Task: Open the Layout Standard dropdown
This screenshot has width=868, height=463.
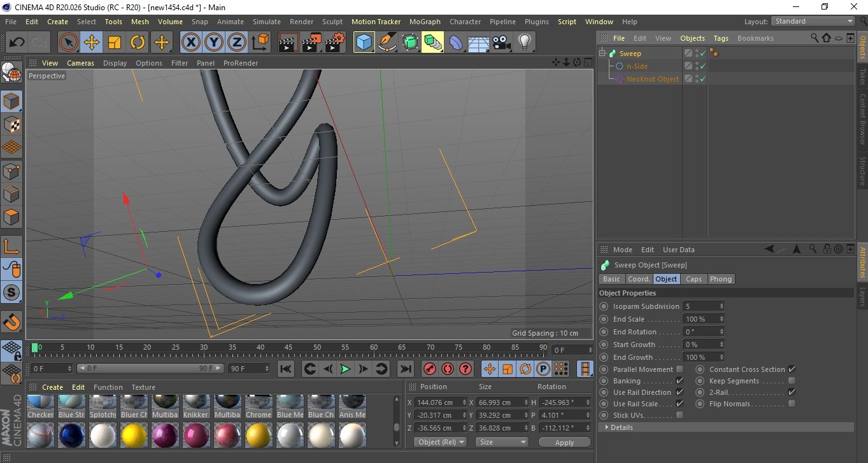Action: point(813,21)
